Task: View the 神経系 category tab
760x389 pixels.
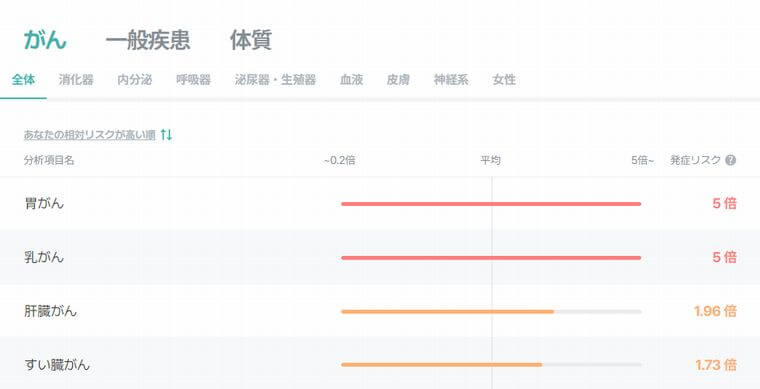Action: pyautogui.click(x=451, y=79)
